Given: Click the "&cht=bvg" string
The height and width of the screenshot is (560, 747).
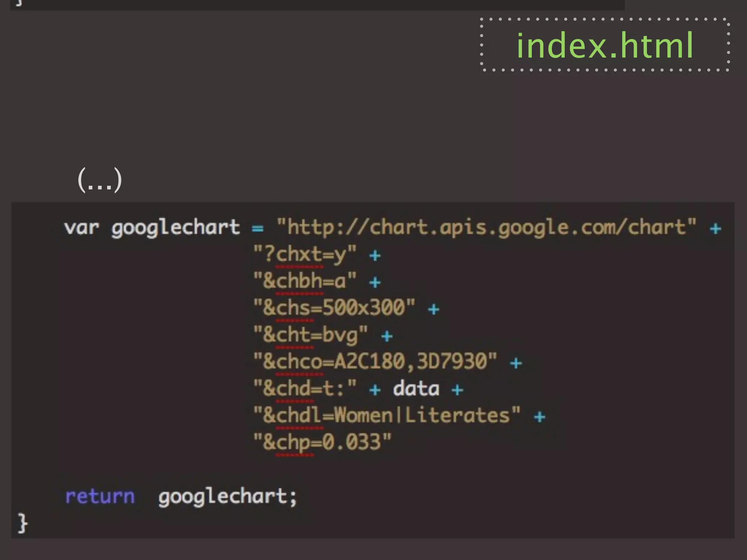Looking at the screenshot, I should [x=311, y=335].
